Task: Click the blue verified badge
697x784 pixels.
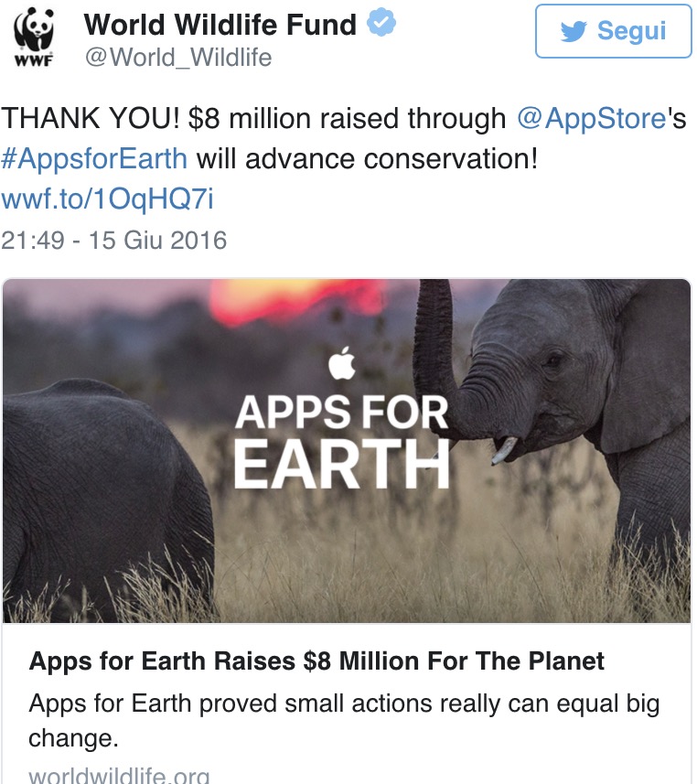Action: point(381,25)
